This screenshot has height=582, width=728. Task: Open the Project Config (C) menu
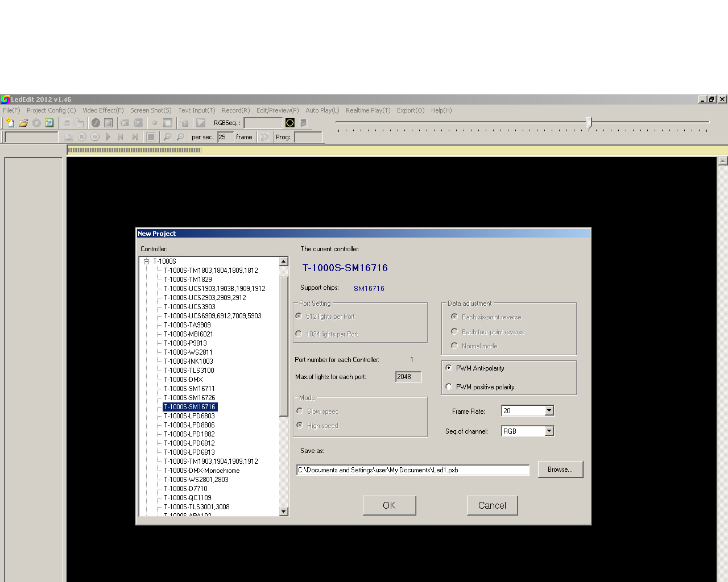tap(51, 110)
